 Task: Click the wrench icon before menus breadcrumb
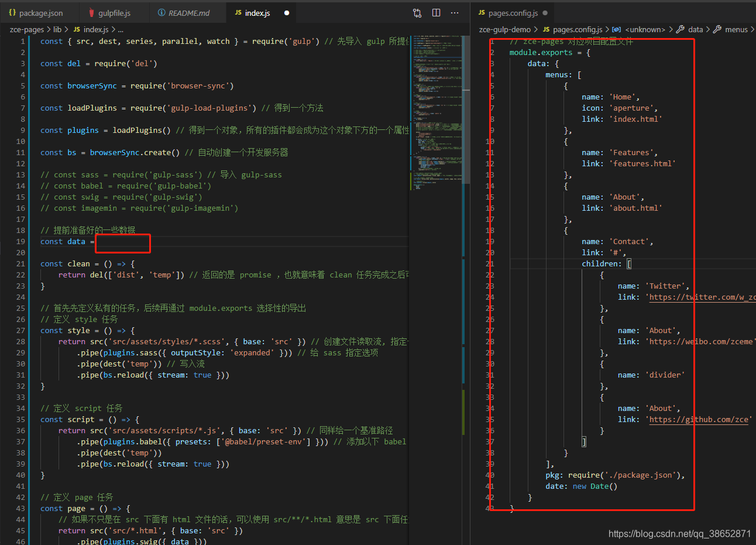[x=717, y=29]
